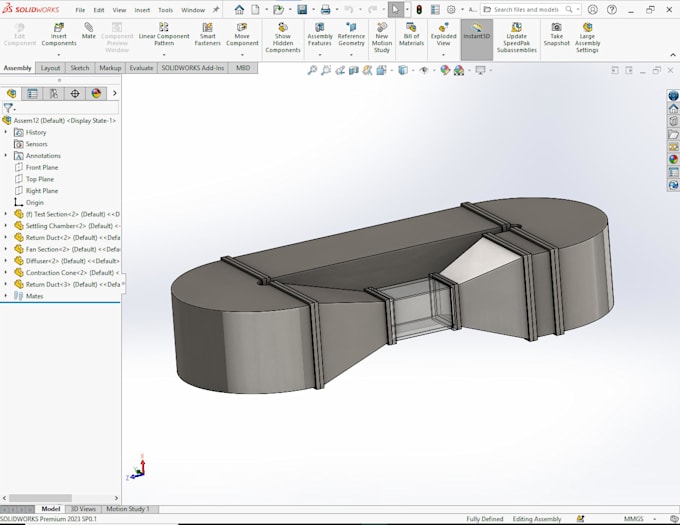
Task: Click the Rebuild traffic light icon
Action: 419,10
